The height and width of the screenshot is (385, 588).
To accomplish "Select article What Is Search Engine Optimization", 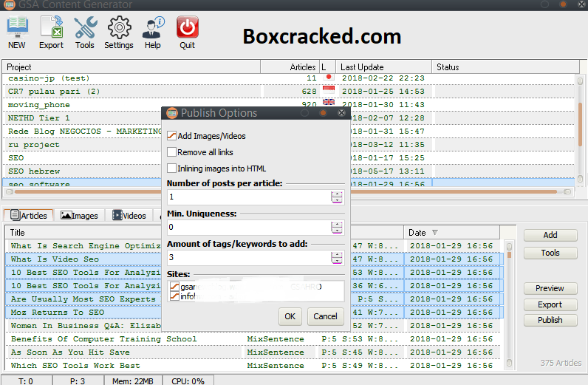I will (x=85, y=246).
